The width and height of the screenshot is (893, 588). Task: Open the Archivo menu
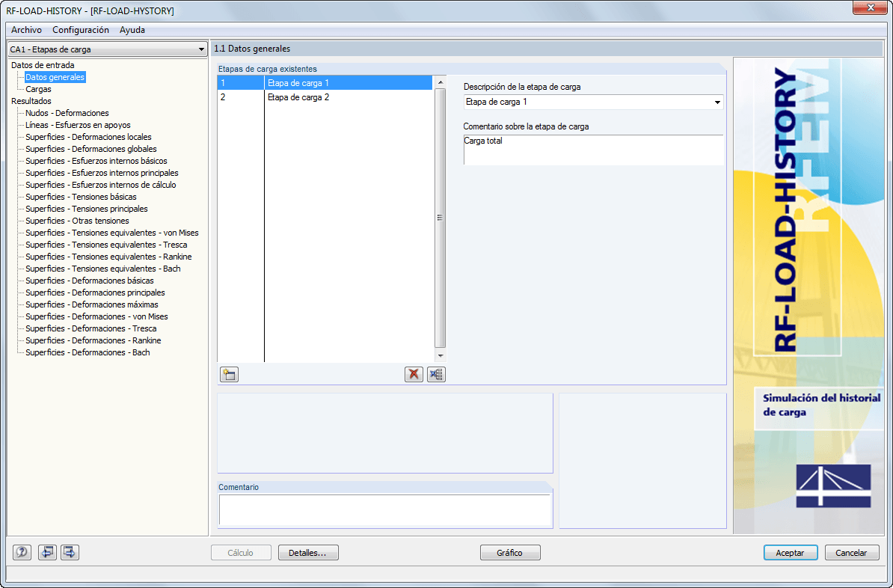click(x=26, y=30)
